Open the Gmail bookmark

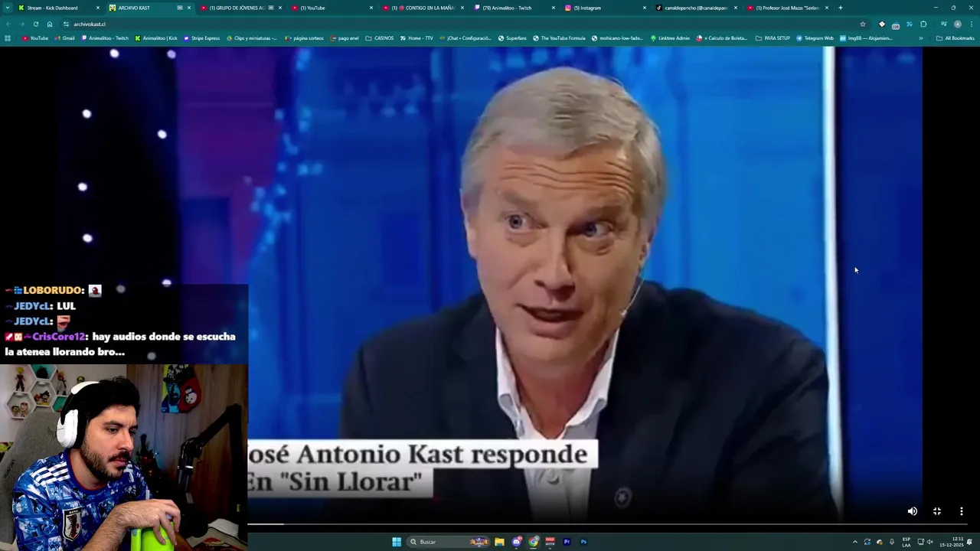coord(64,37)
